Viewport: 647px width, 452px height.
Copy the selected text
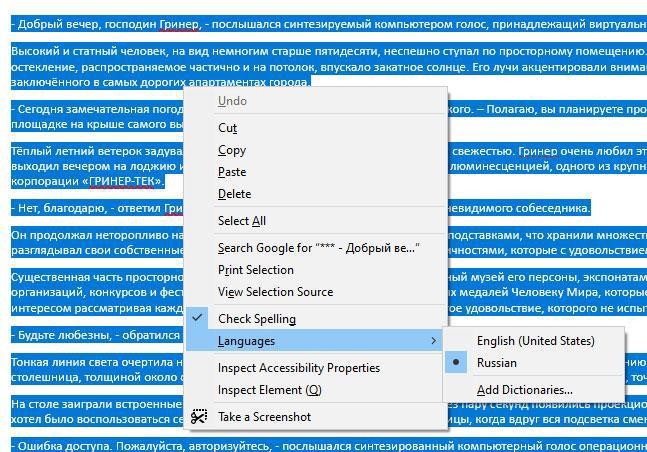pyautogui.click(x=232, y=150)
